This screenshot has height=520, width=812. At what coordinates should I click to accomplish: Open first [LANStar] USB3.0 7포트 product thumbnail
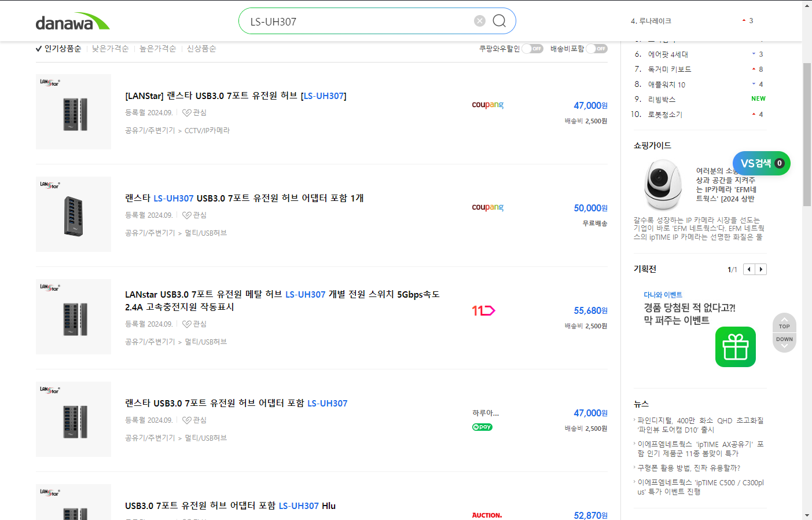click(x=74, y=112)
